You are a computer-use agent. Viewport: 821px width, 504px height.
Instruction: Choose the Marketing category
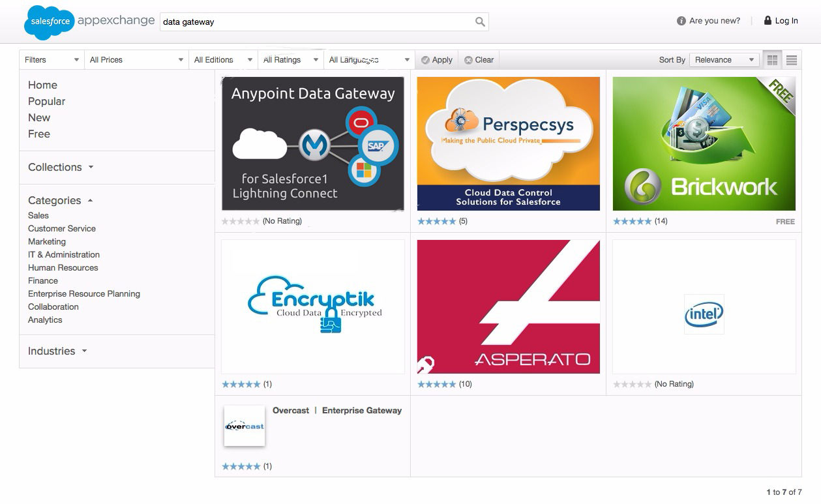[47, 241]
